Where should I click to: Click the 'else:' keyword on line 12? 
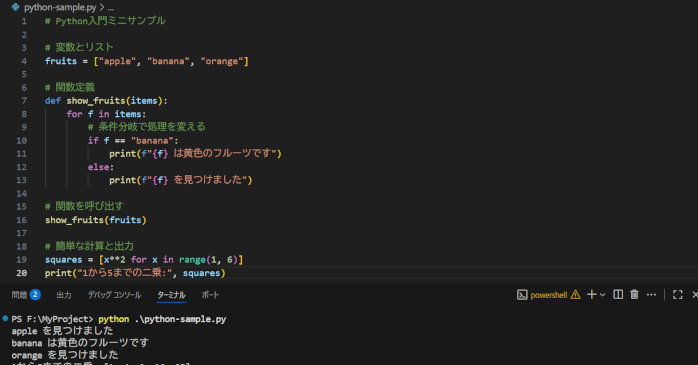pos(101,167)
